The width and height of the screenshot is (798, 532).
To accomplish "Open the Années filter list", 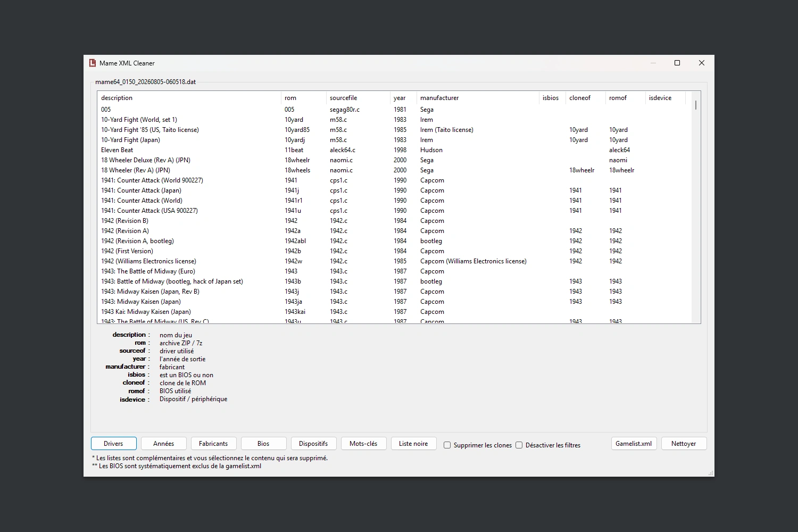I will [163, 444].
